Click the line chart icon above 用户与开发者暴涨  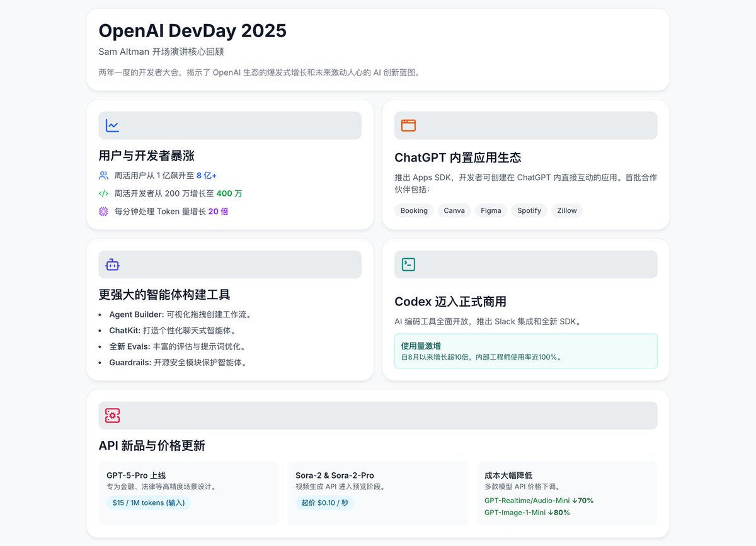pos(112,125)
